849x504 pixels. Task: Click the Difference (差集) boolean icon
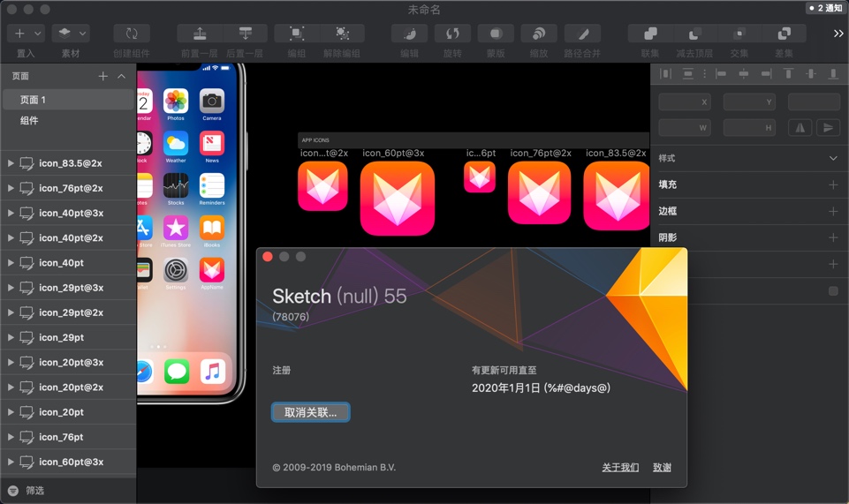point(784,34)
